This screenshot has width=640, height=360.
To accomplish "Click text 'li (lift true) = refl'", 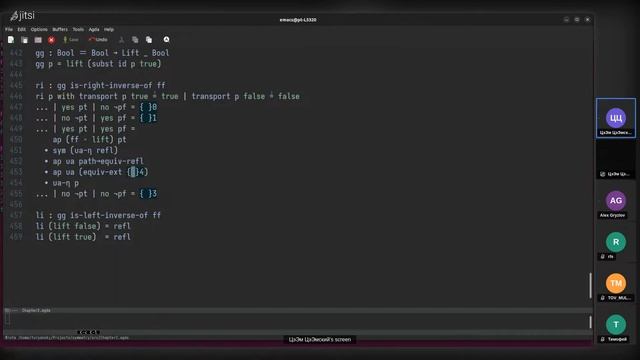I will [83, 237].
